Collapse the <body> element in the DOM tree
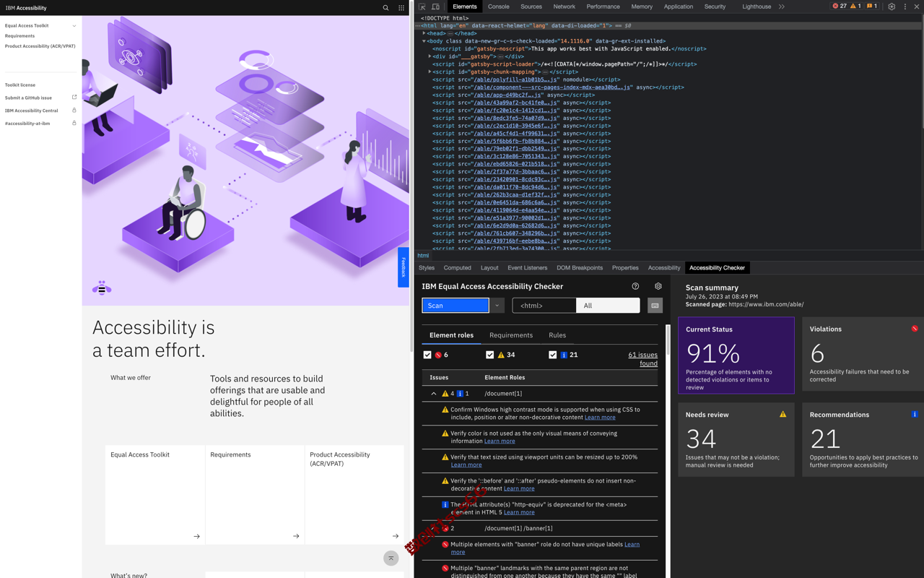Image resolution: width=924 pixels, height=578 pixels. pyautogui.click(x=424, y=41)
